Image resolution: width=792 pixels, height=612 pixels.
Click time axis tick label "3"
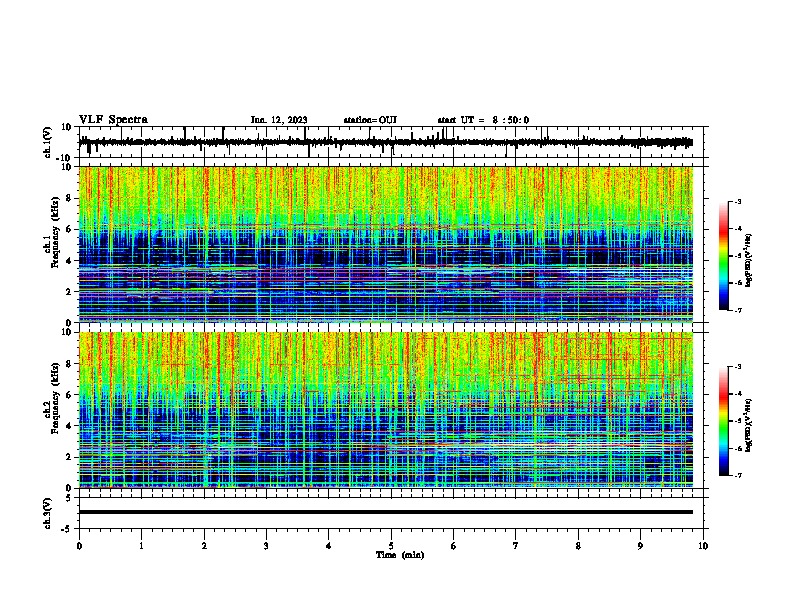click(266, 546)
